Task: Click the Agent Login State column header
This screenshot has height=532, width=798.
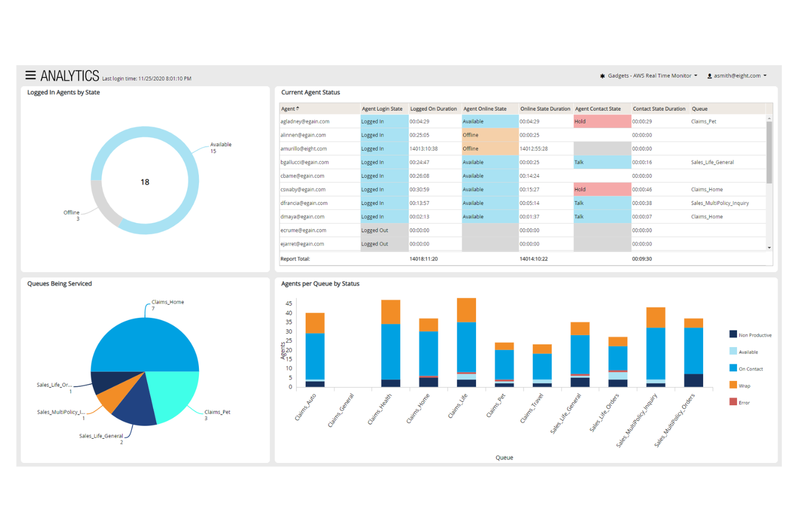Action: pos(382,109)
